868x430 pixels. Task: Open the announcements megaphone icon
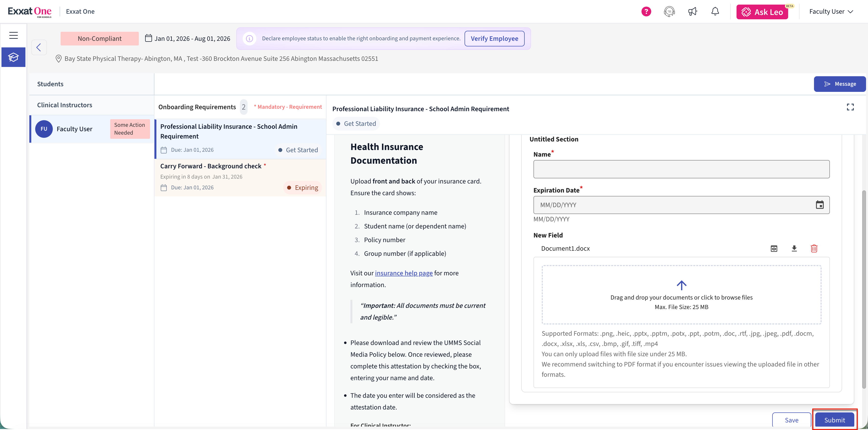click(693, 11)
